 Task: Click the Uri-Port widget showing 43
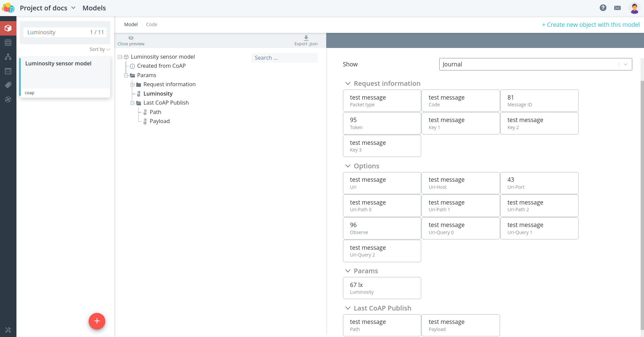539,183
